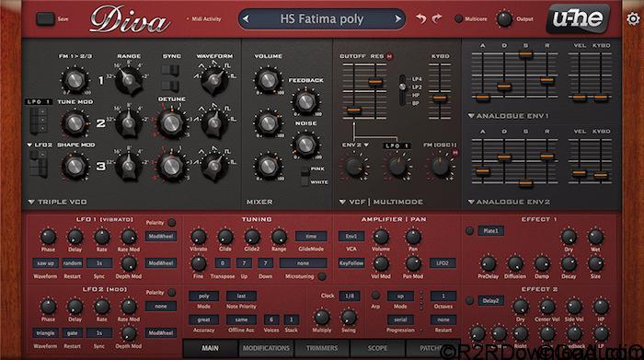This screenshot has width=644, height=360.
Task: Click the redo arrow icon
Action: [x=437, y=18]
